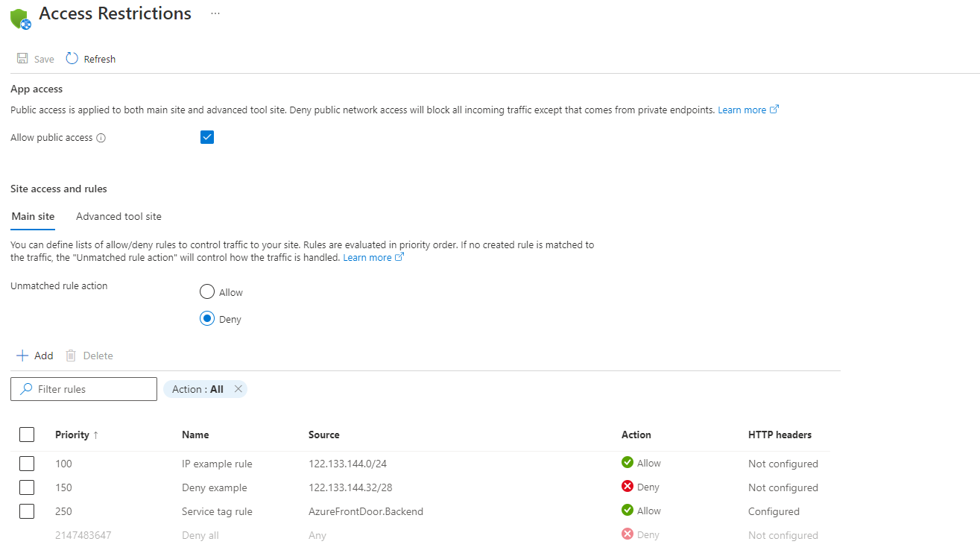Toggle the Allow public access checkbox
The width and height of the screenshot is (980, 559).
point(206,137)
